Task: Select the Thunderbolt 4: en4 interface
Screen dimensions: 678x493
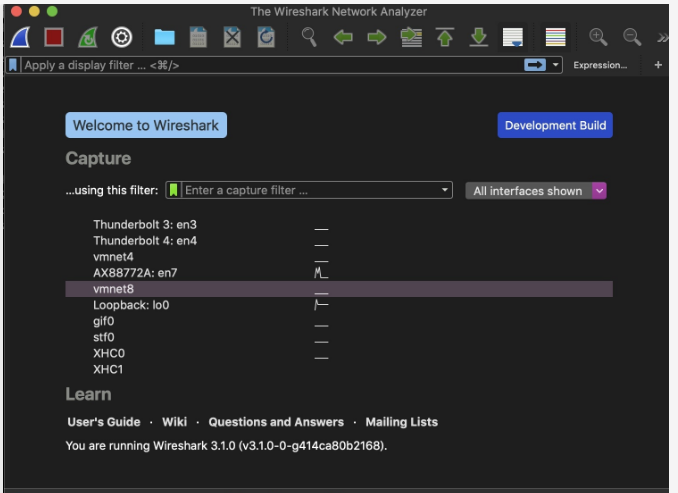Action: coord(145,241)
